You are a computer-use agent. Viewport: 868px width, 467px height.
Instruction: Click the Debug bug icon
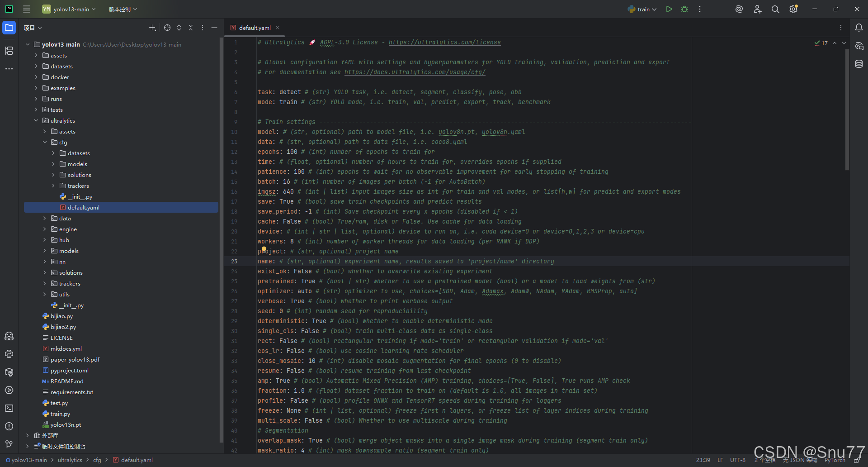pyautogui.click(x=684, y=9)
